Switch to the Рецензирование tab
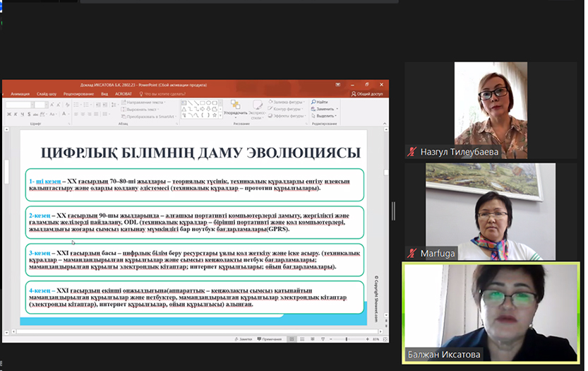Viewport: 588px width, 371px height. tap(79, 93)
